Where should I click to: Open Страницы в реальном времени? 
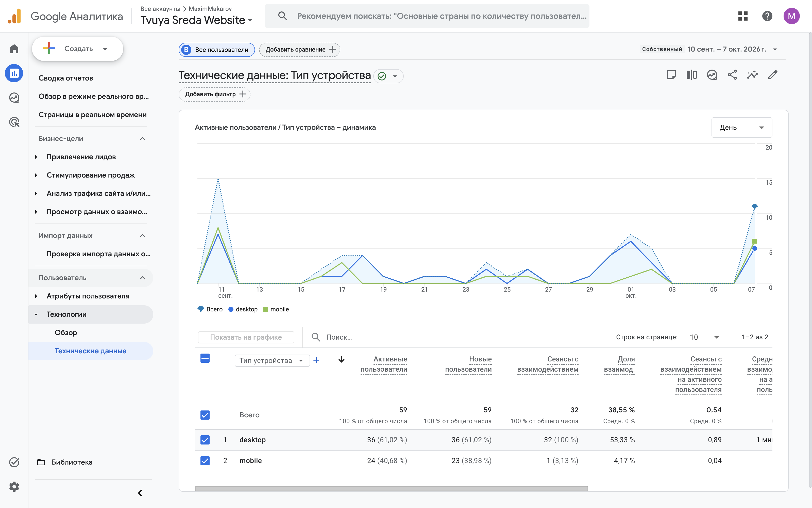(x=93, y=115)
